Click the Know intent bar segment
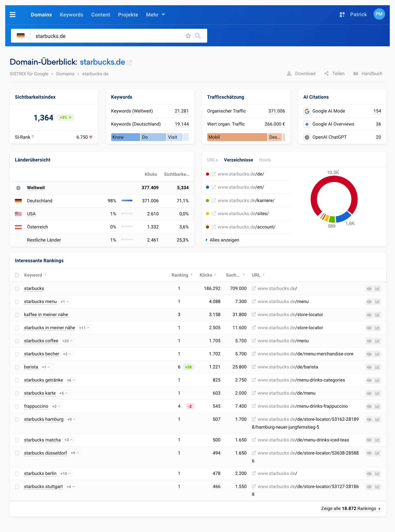The image size is (395, 532). 126,137
